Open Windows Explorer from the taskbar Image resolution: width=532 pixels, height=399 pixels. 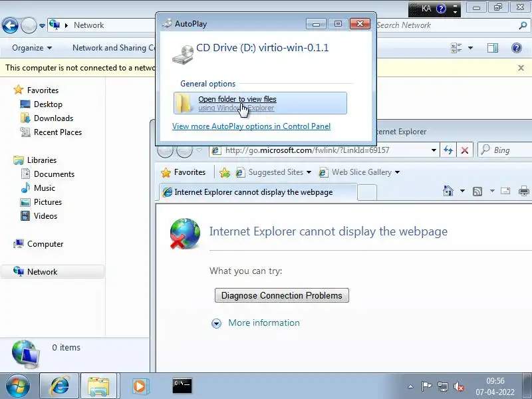[98, 386]
